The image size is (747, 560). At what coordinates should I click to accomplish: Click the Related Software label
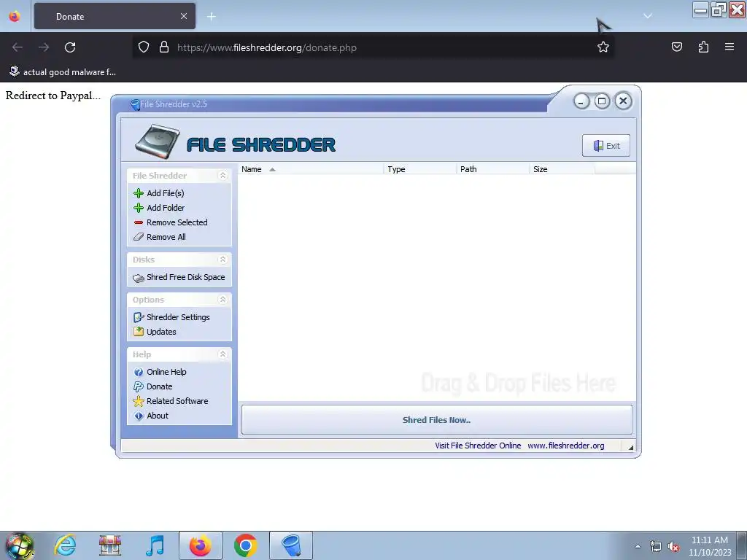[x=177, y=401]
